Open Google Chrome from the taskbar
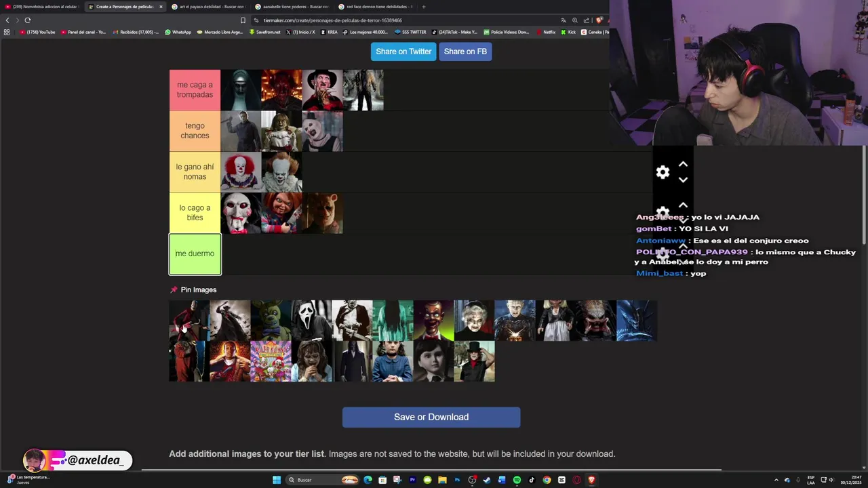 pyautogui.click(x=547, y=480)
